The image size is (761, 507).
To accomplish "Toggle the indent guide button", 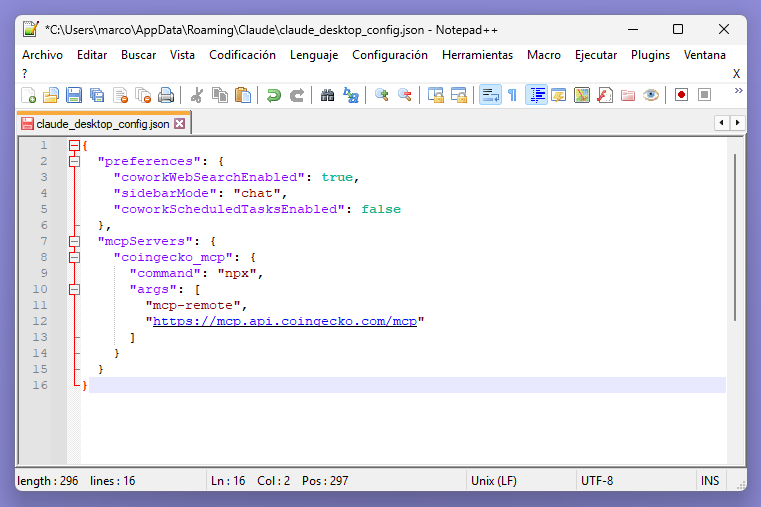I will 536,95.
